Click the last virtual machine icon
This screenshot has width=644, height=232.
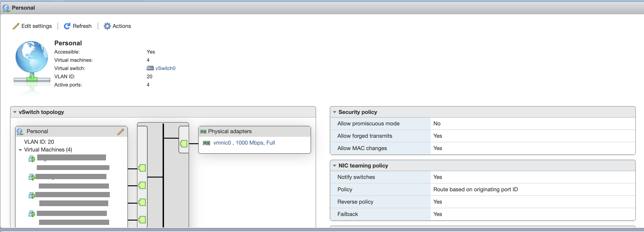32,214
